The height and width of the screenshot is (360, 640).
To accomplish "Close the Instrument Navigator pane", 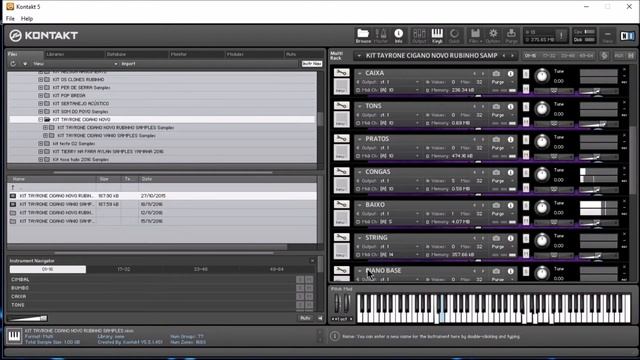I will point(312,261).
